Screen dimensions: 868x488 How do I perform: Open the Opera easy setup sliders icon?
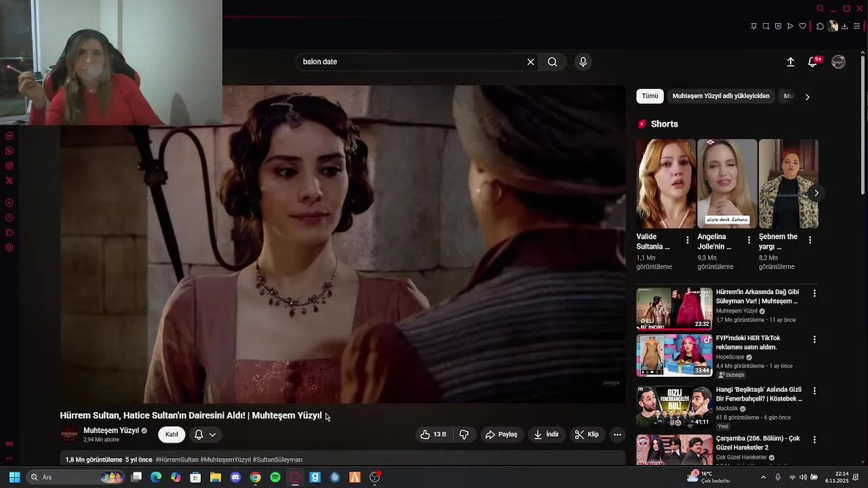pos(857,26)
